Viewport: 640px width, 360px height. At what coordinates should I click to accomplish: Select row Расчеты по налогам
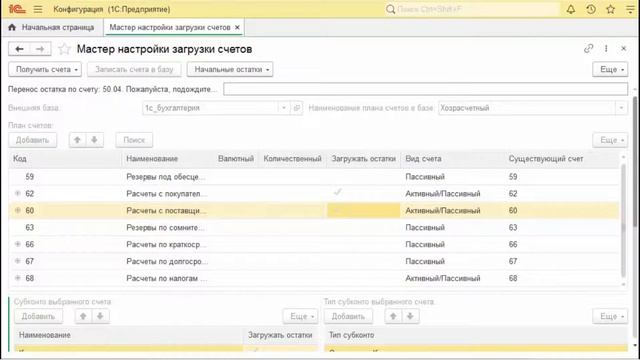click(313, 278)
